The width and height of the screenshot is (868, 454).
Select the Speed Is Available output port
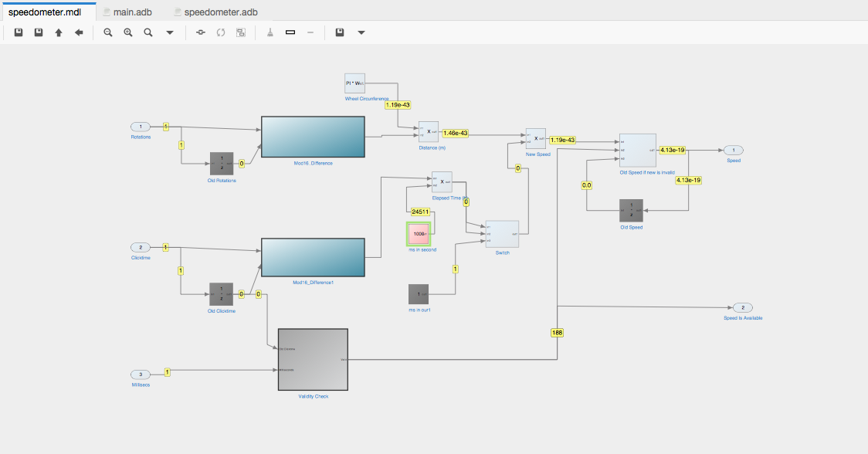743,308
